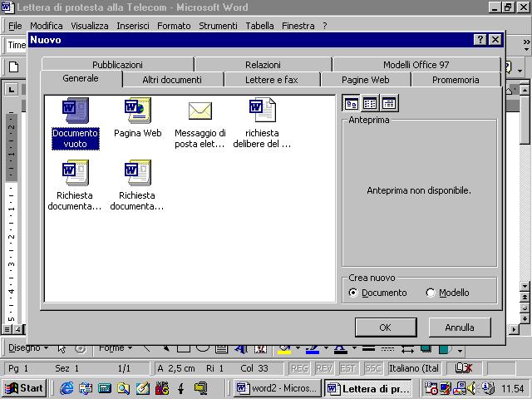
Task: Select the Rectangle tool in Disegno toolbar
Action: [x=184, y=348]
